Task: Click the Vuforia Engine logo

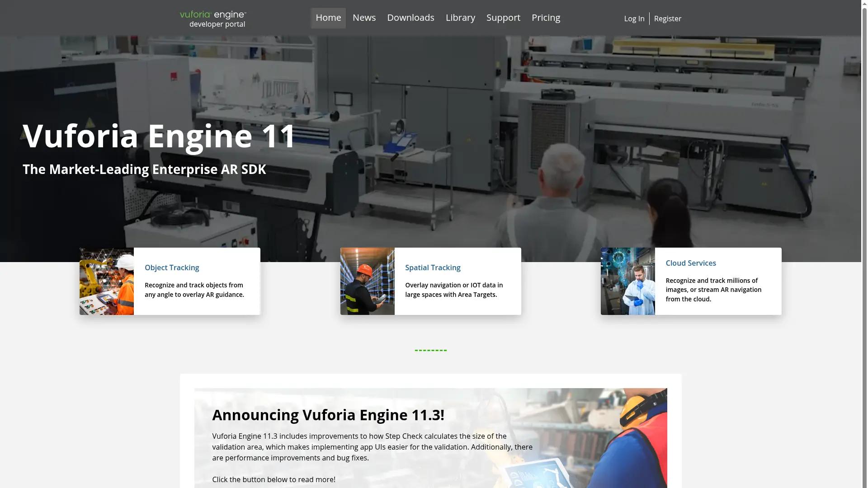Action: coord(212,14)
